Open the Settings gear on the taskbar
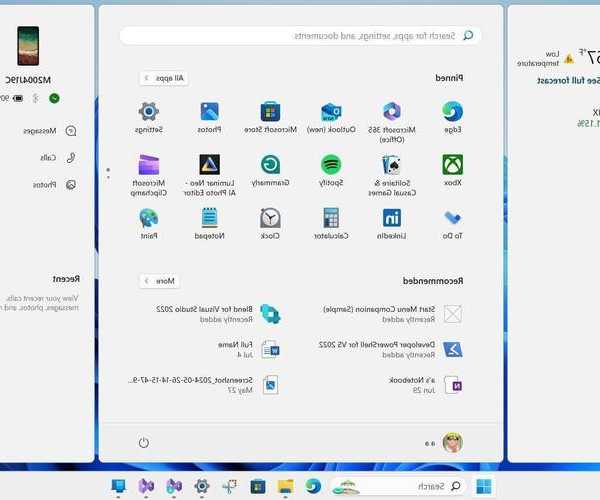 [202, 486]
